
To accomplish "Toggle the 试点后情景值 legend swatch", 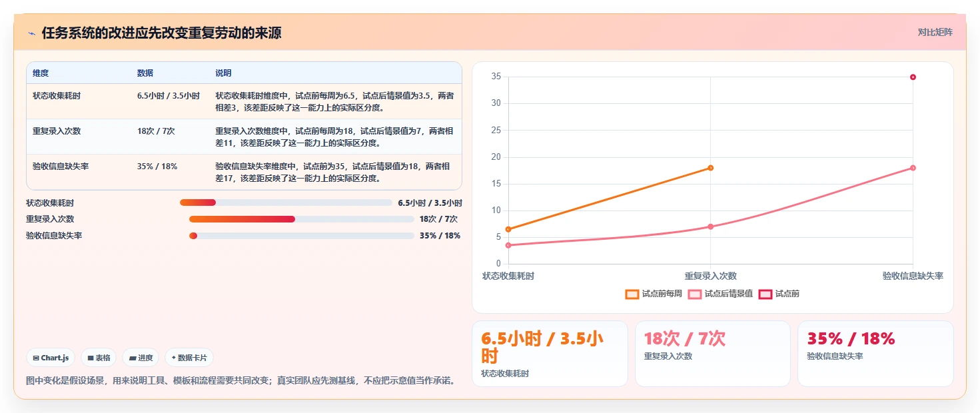I will pos(695,294).
